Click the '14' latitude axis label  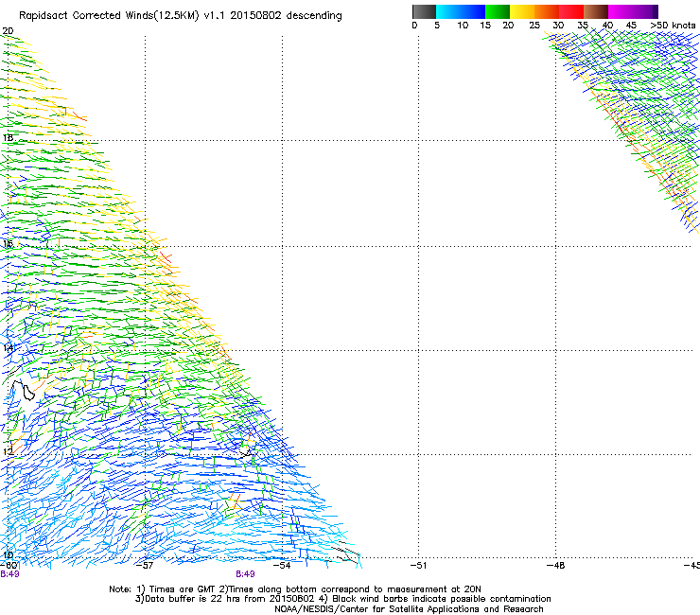click(x=8, y=348)
